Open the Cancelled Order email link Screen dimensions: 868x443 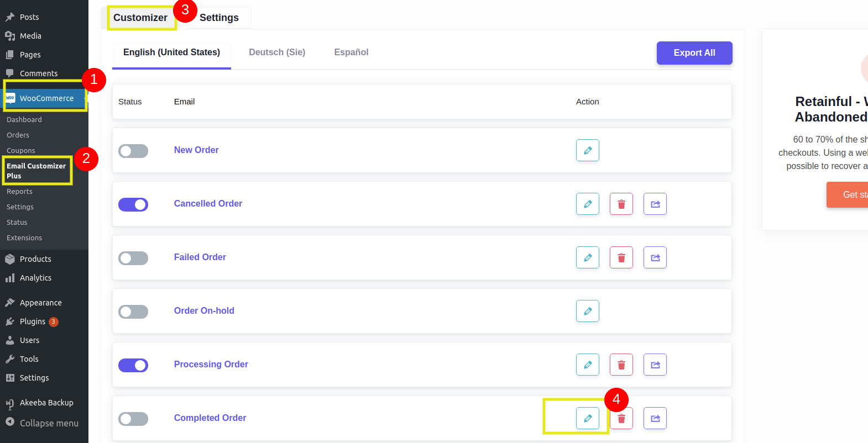[208, 204]
